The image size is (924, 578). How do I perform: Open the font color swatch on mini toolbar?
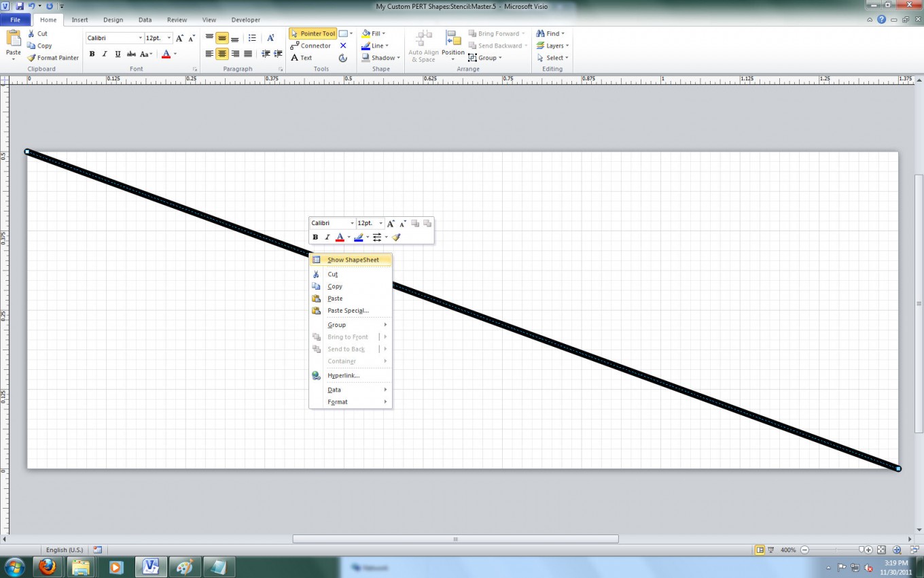pos(339,237)
